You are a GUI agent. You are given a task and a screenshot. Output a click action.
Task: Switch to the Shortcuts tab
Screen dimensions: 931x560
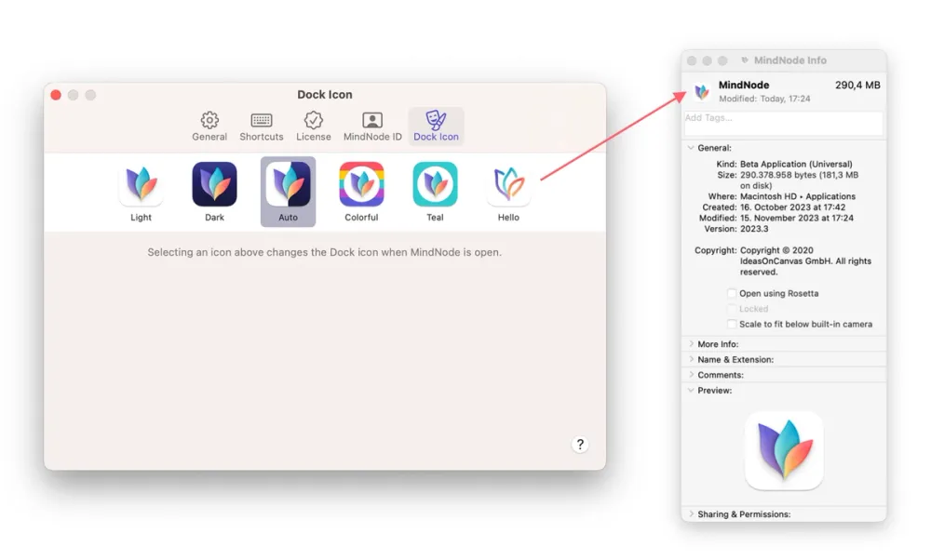pos(262,127)
